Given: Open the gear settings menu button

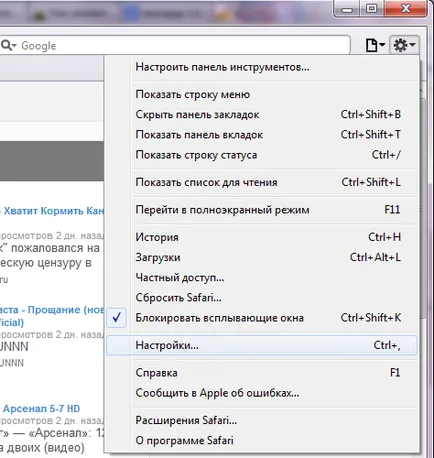Looking at the screenshot, I should tap(404, 45).
